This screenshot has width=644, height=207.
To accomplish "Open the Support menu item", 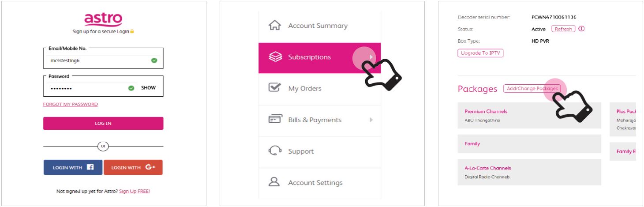I will (320, 151).
